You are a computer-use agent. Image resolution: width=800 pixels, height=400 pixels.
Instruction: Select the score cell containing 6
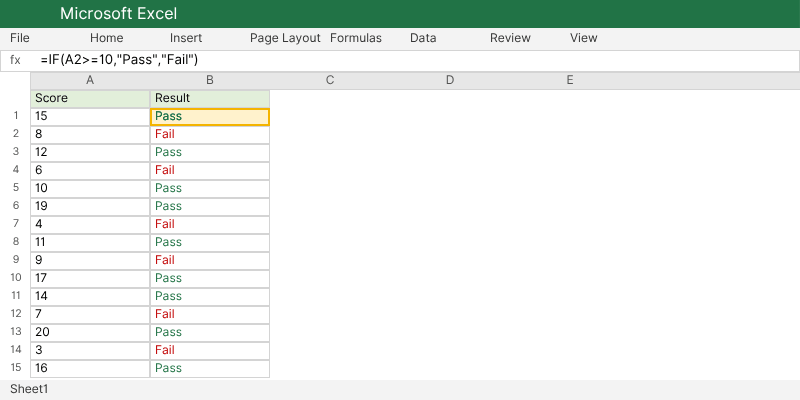(x=90, y=170)
